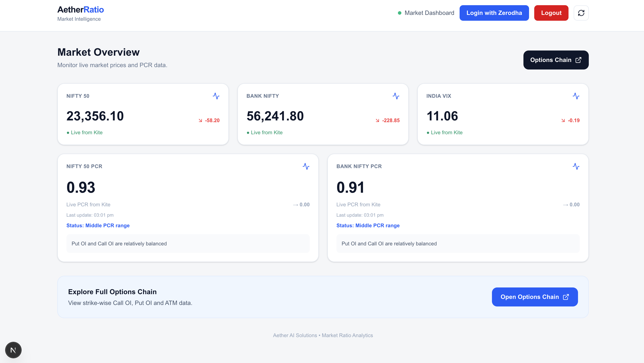The width and height of the screenshot is (644, 363).
Task: Click the Market Intelligence subtitle
Action: (x=79, y=19)
